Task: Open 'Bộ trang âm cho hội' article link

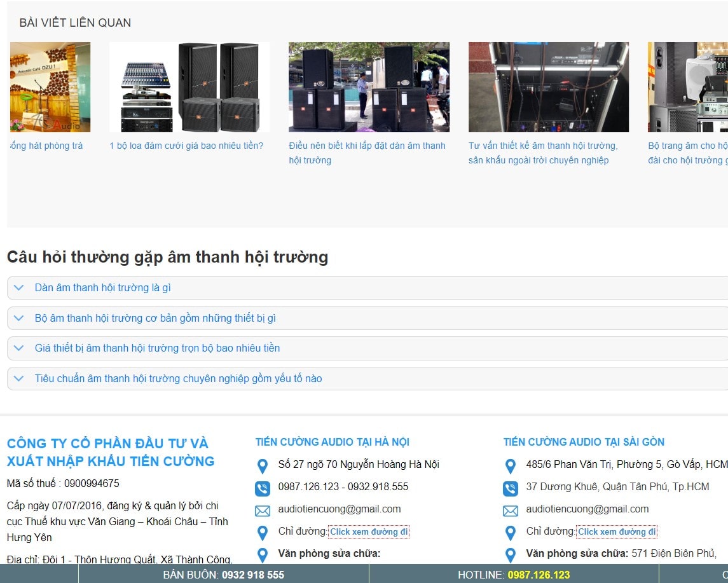Action: pyautogui.click(x=687, y=153)
